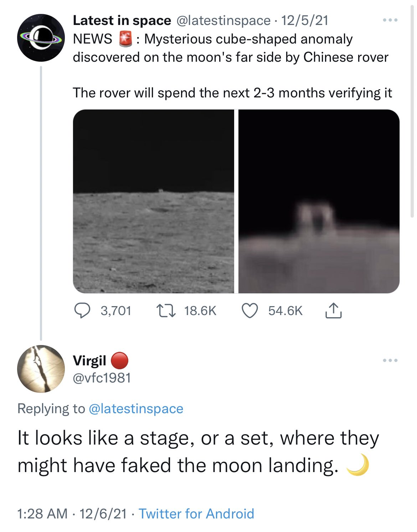Click the Twitter for Android link
Image resolution: width=417 pixels, height=532 pixels.
[x=196, y=514]
